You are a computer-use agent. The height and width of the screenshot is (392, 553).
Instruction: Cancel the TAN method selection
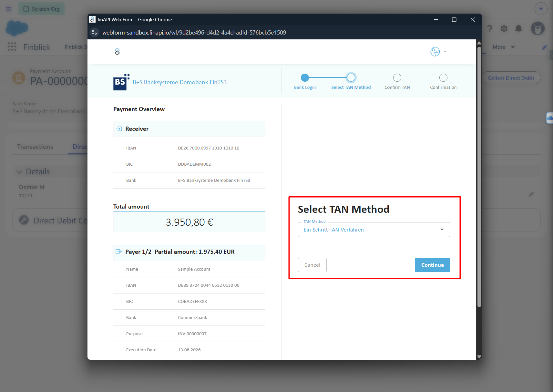(312, 265)
